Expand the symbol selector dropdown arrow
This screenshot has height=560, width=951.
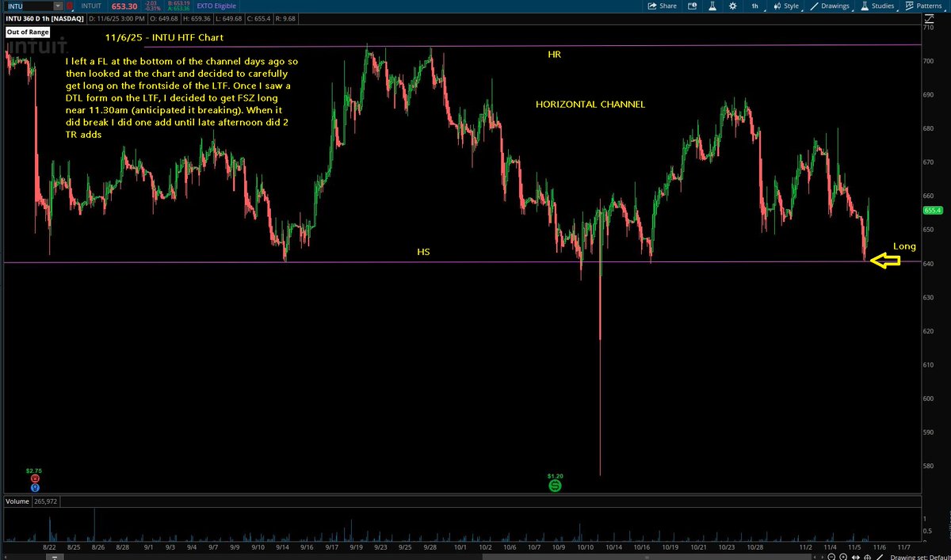57,6
